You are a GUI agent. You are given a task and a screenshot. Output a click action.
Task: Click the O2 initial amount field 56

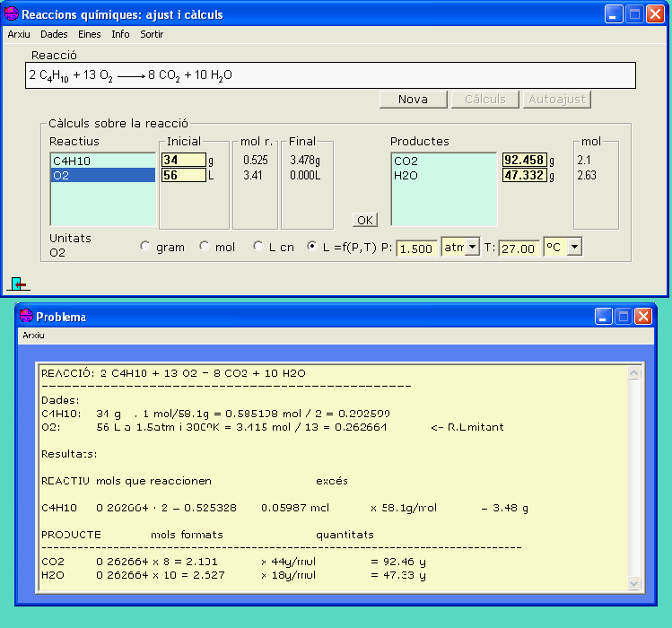coord(184,175)
